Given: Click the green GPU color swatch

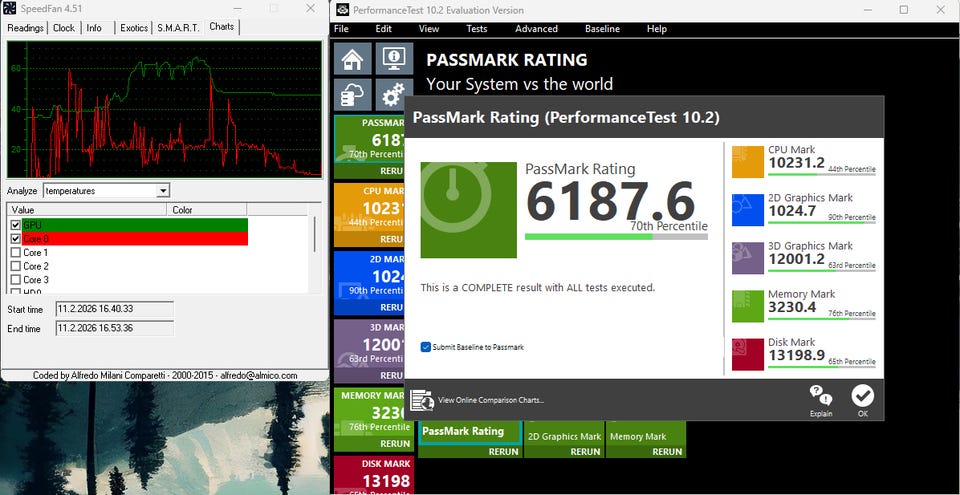Looking at the screenshot, I should coord(135,225).
